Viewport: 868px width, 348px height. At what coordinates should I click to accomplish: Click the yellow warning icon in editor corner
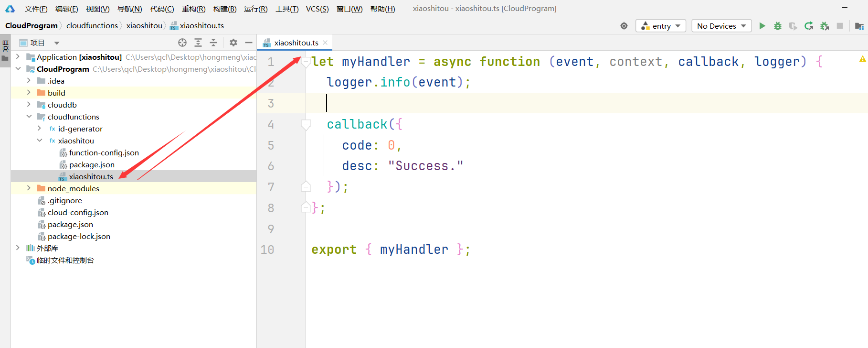(862, 59)
